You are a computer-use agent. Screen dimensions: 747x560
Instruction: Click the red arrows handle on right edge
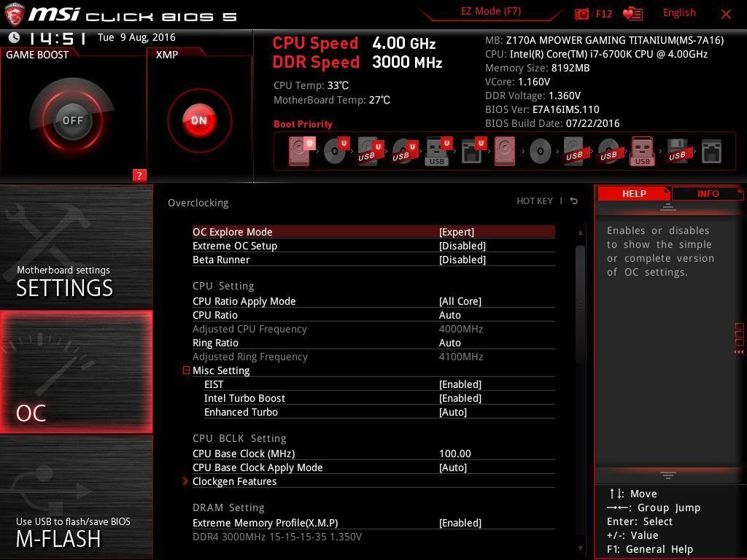[739, 352]
